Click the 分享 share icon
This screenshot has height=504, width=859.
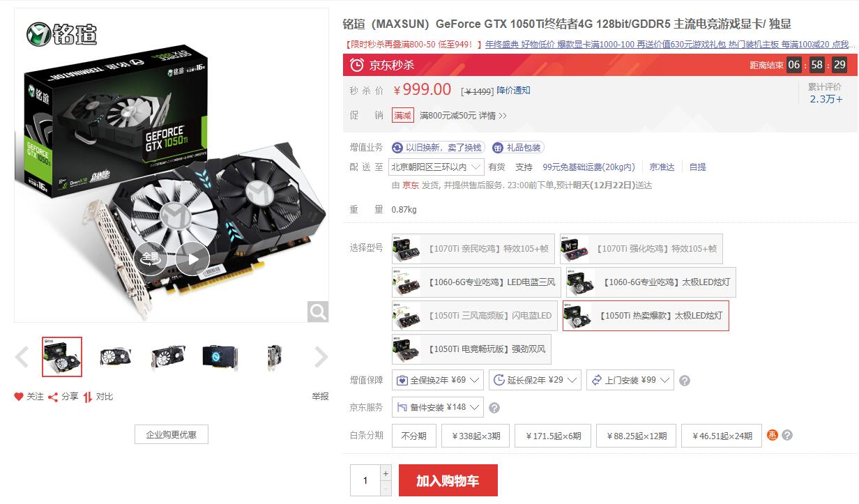click(x=53, y=397)
